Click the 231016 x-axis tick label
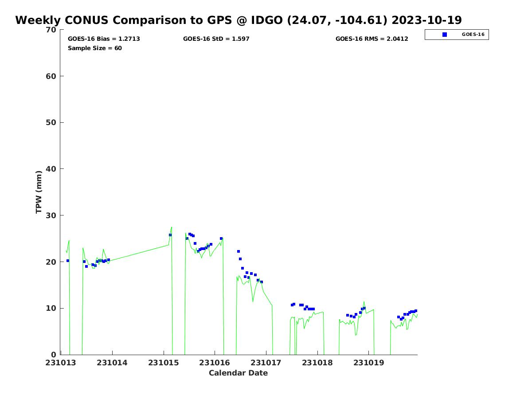The height and width of the screenshot is (399, 532). [215, 363]
